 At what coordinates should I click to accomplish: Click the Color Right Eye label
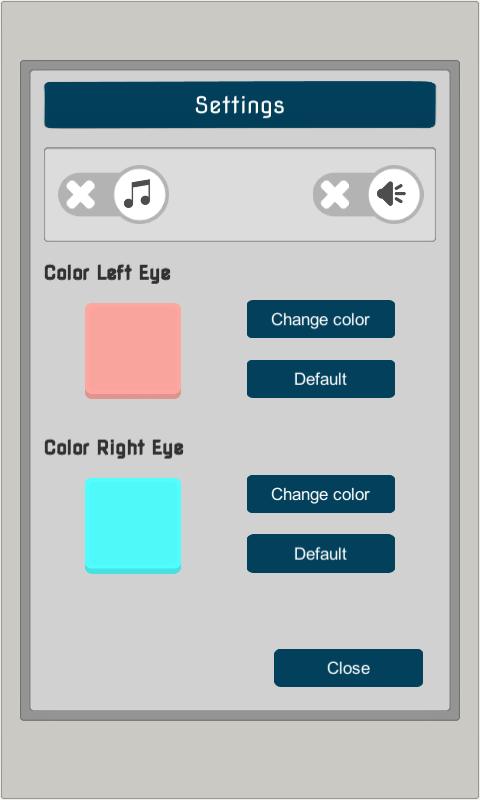click(114, 448)
